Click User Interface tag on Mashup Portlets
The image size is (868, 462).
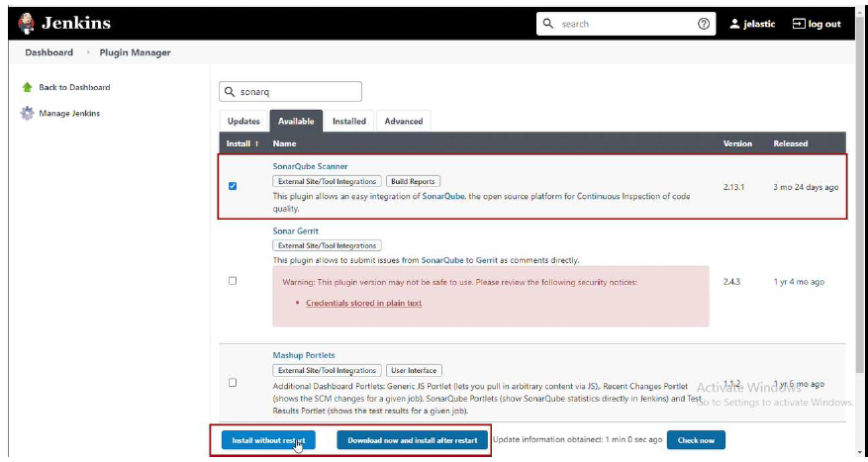pyautogui.click(x=414, y=371)
